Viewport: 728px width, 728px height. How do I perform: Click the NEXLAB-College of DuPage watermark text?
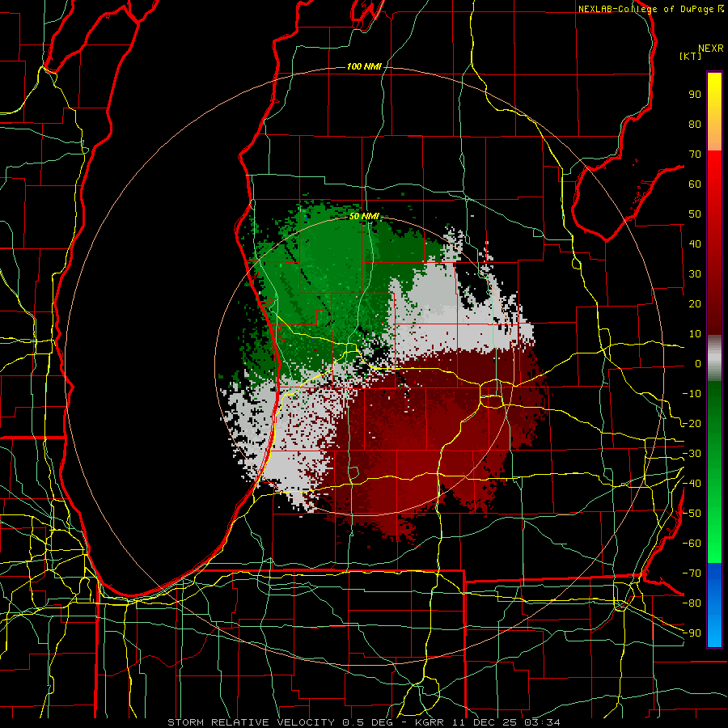point(647,9)
